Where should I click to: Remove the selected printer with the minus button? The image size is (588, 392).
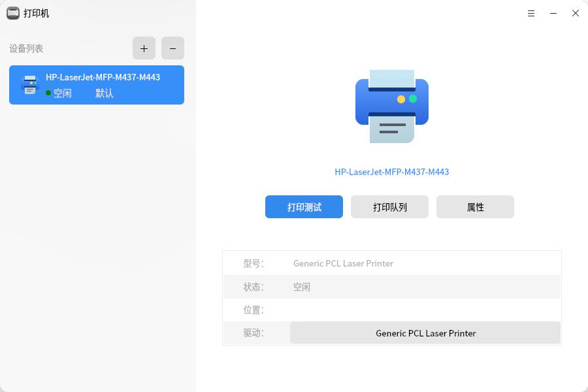click(172, 48)
